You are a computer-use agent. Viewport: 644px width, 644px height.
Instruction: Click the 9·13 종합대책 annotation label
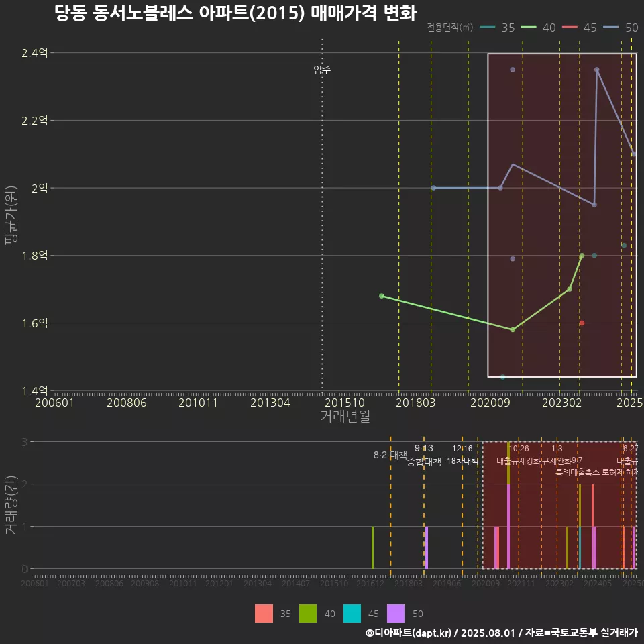pos(424,455)
